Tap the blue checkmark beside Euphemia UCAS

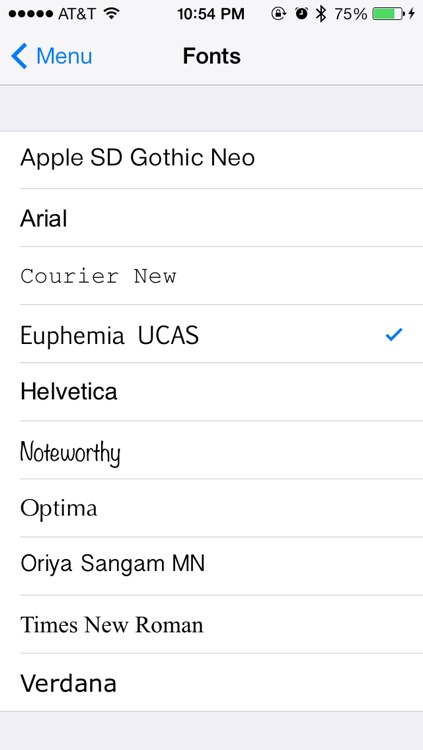click(x=394, y=335)
